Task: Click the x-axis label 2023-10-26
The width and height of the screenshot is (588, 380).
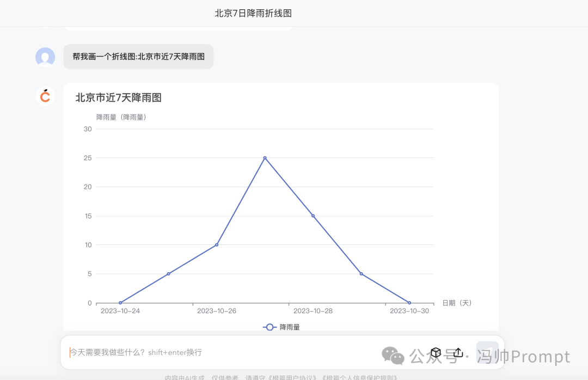Action: (217, 311)
